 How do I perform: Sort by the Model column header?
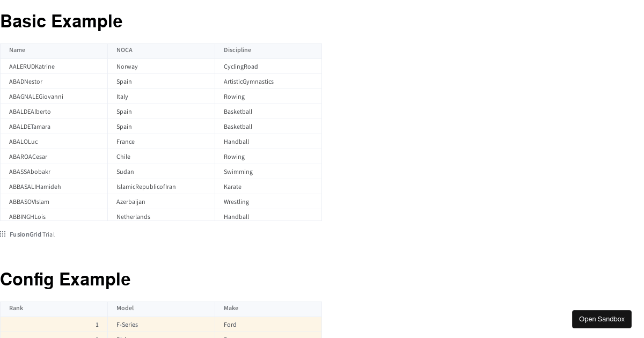tap(125, 308)
